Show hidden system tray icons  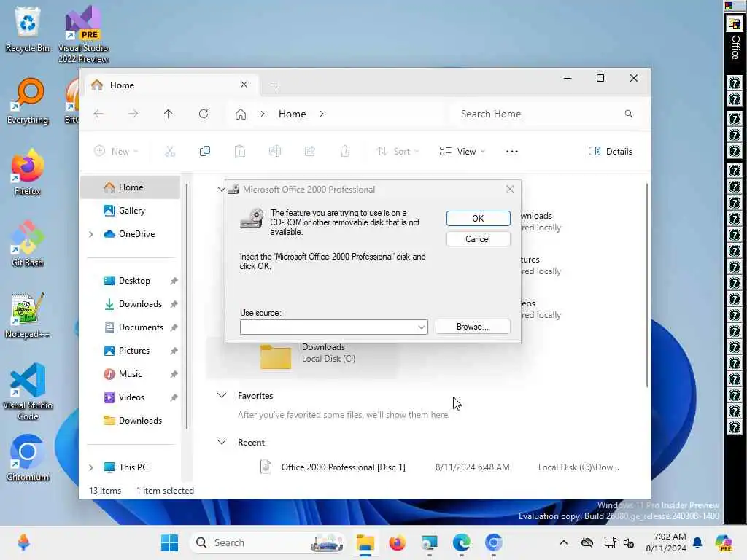point(564,542)
